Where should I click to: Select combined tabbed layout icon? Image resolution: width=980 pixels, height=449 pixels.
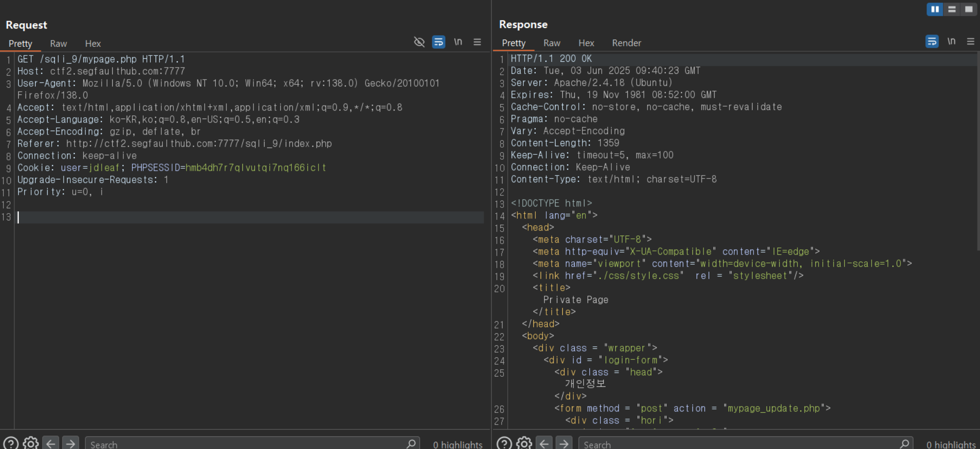(968, 9)
